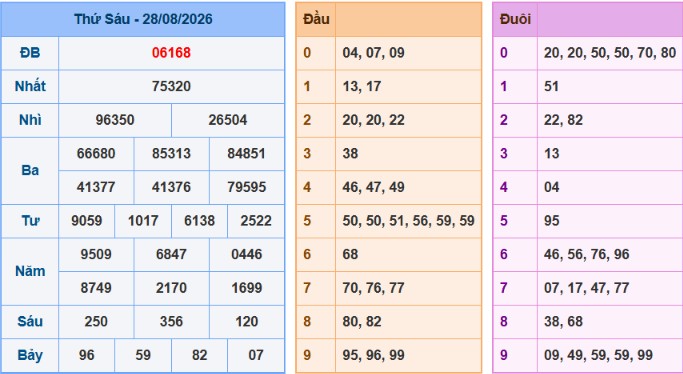
Task: Select fifth prize number 1699
Action: [247, 287]
